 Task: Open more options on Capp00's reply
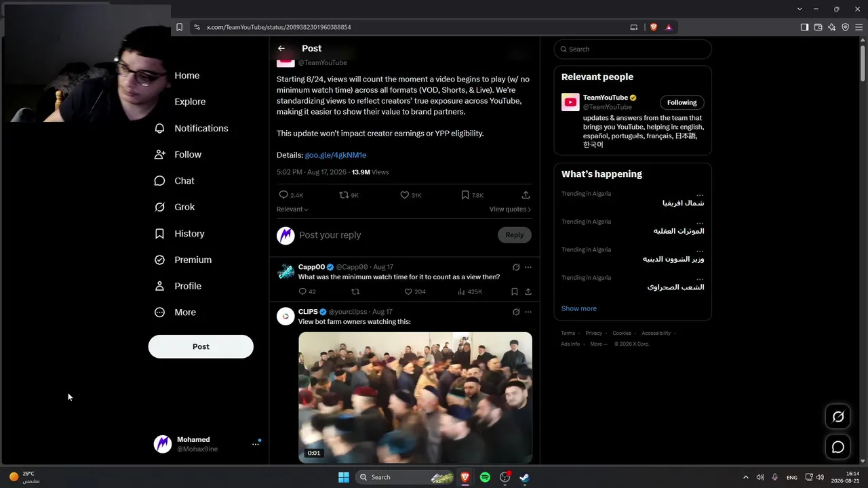[528, 268]
